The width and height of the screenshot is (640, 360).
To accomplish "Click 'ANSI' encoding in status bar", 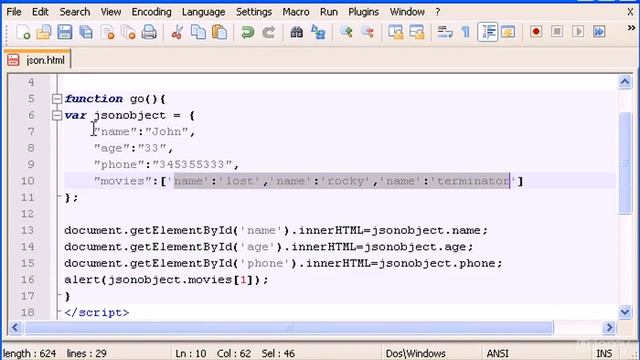I will point(497,353).
